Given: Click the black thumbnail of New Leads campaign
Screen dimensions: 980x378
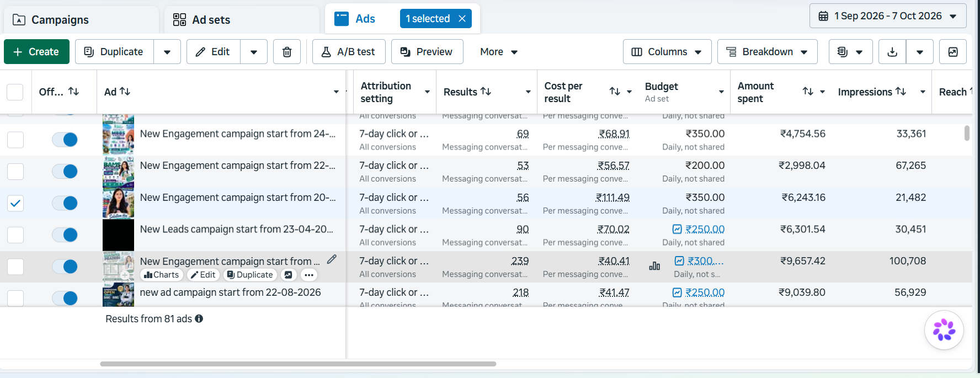Looking at the screenshot, I should pyautogui.click(x=118, y=235).
